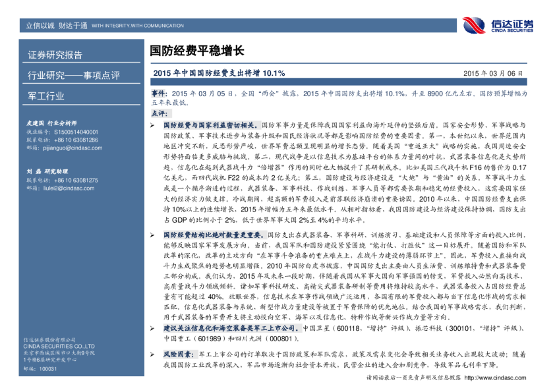Click the 事件: label
Viewport: 555px width, 392px height.
(x=159, y=94)
